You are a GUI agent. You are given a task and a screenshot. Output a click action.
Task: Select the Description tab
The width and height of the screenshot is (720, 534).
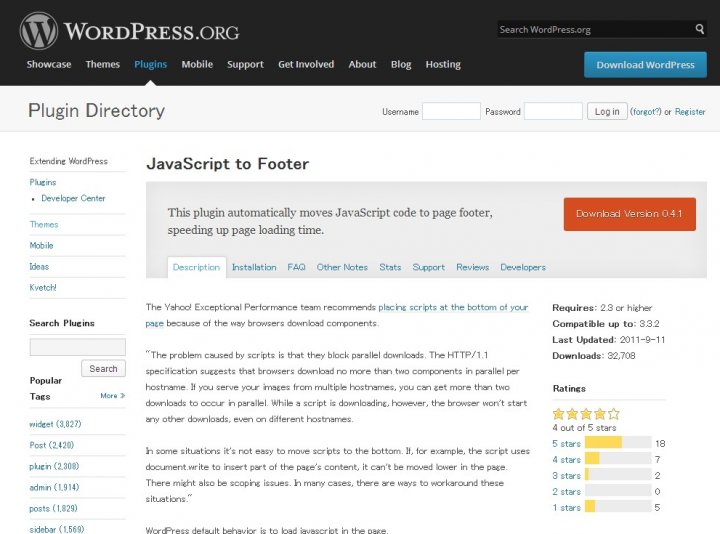click(197, 267)
